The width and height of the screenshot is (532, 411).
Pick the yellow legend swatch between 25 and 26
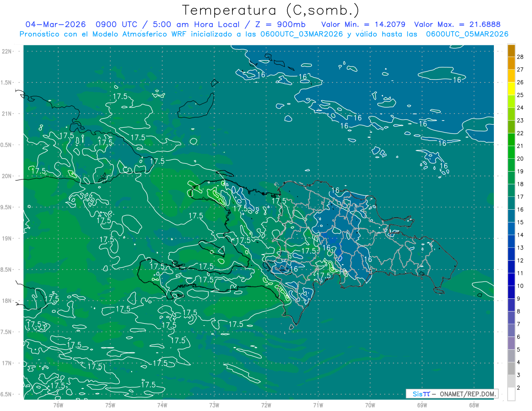tap(511, 89)
